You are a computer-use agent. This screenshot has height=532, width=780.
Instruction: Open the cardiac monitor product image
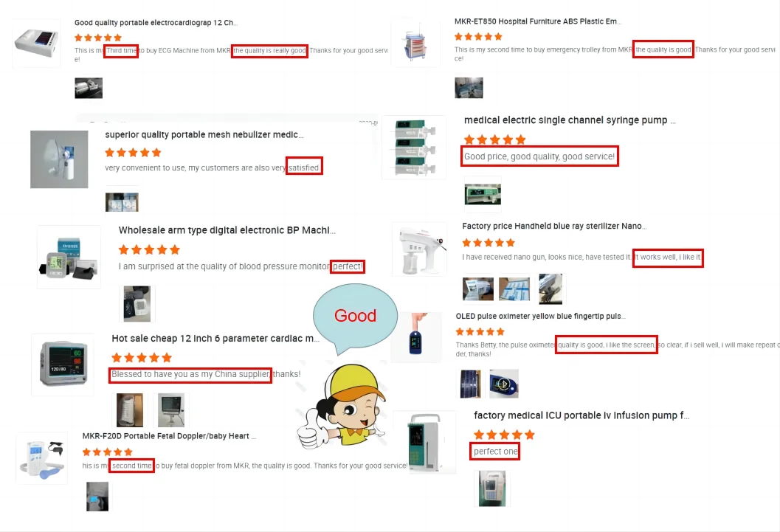point(63,365)
